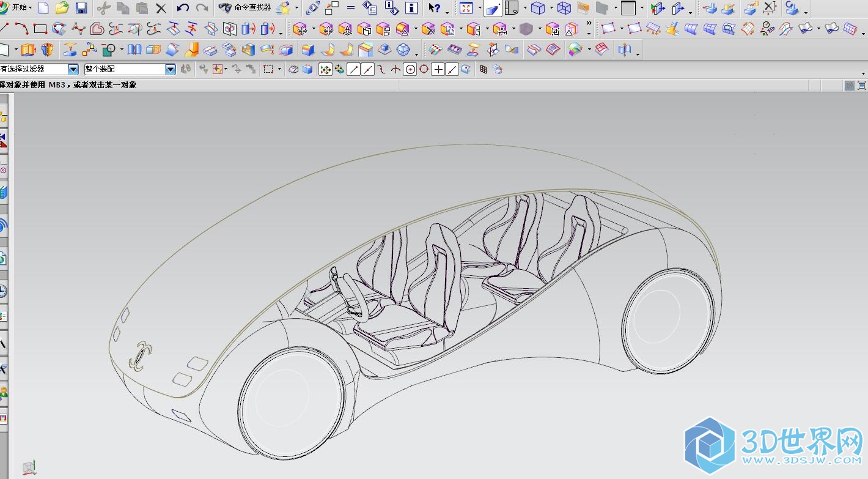Select the Line sketch tool

[4, 28]
